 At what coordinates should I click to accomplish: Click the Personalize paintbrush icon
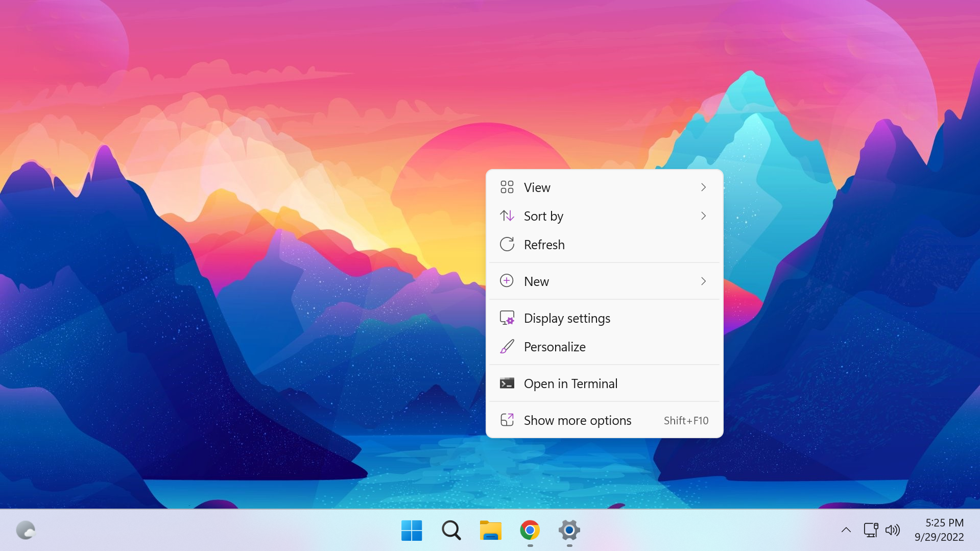[507, 346]
